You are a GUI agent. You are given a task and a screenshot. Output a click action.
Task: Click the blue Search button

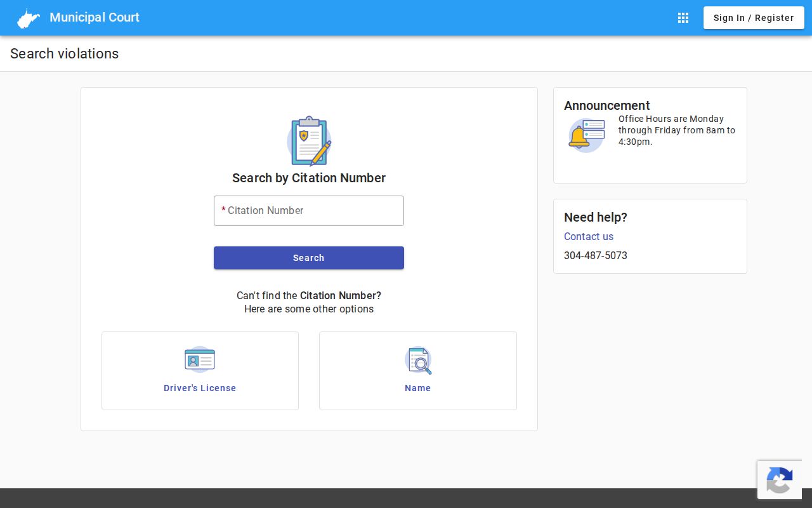(309, 258)
